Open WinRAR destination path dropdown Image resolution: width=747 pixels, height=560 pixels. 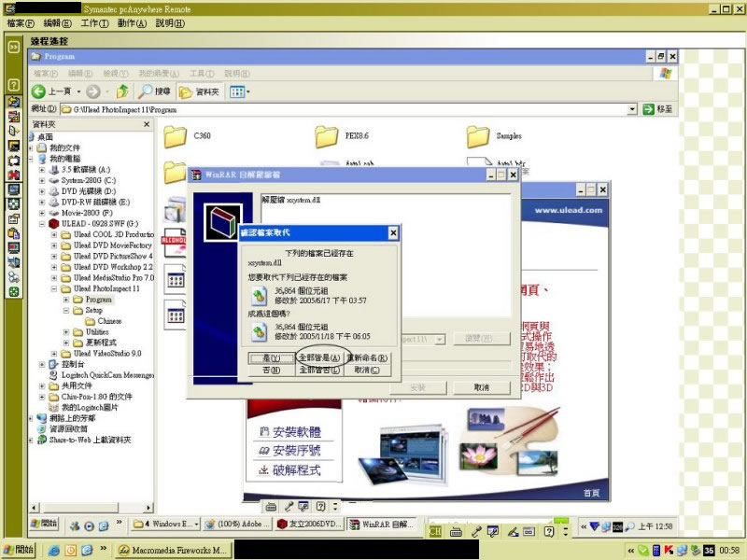439,339
